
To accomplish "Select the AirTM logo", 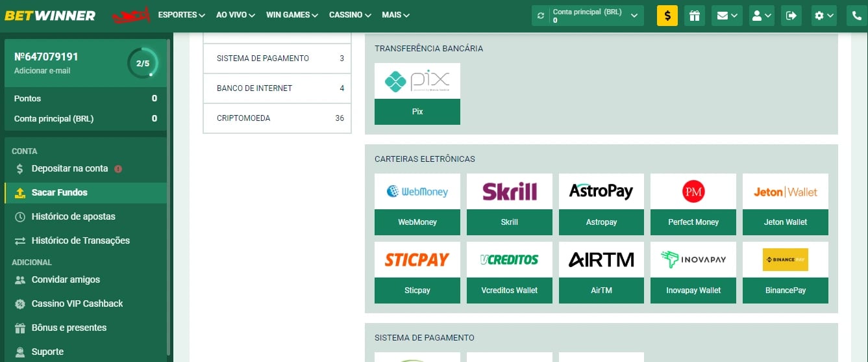I will pos(601,260).
